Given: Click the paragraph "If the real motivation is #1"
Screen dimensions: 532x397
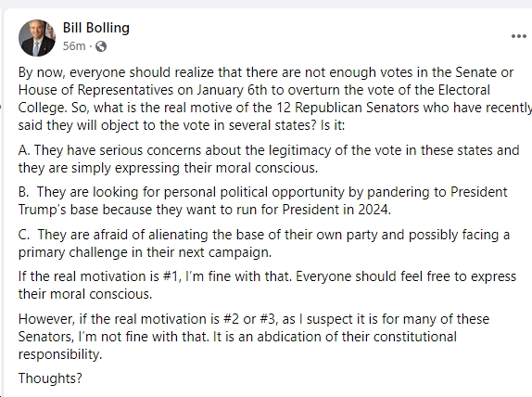Looking at the screenshot, I should [x=267, y=285].
